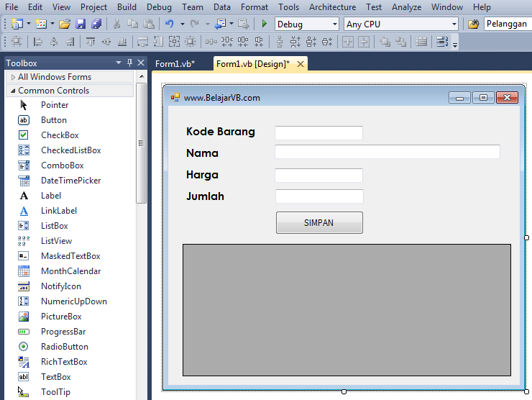Image resolution: width=532 pixels, height=400 pixels.
Task: Click the Center Horizontally icon
Action: coord(348,42)
